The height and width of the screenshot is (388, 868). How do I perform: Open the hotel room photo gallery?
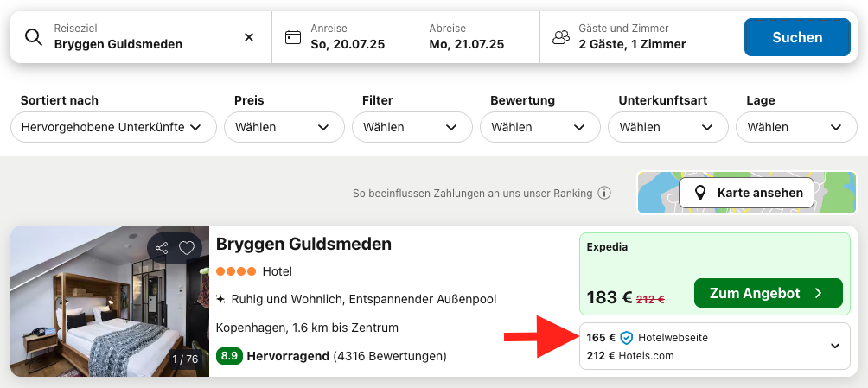click(x=110, y=301)
